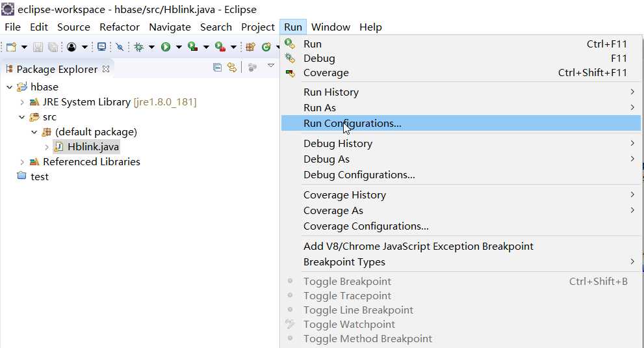
Task: Choose Run (Ctrl+F11) from the Run menu
Action: pos(461,44)
